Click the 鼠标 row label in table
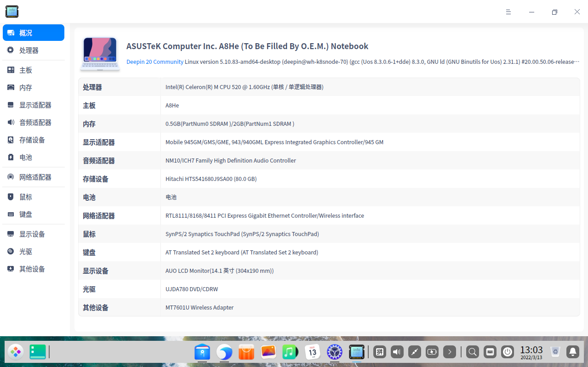Screen dimensions: 588x367 coord(89,234)
